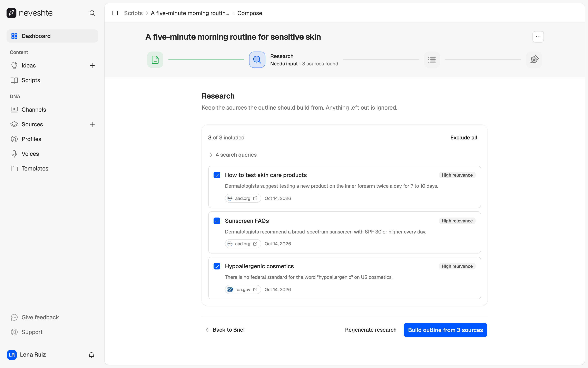Screen dimensions: 588x368
Task: Click Exclude all sources
Action: 464,138
